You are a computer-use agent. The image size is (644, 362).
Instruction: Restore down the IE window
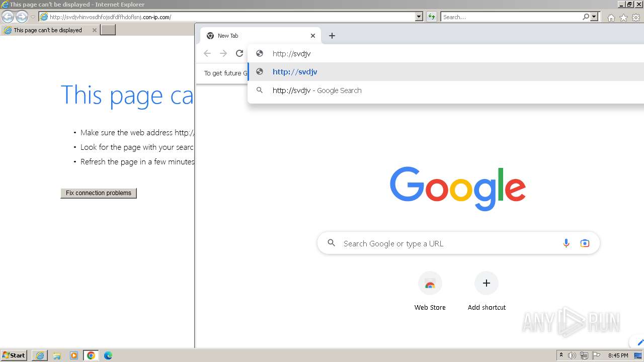[629, 5]
